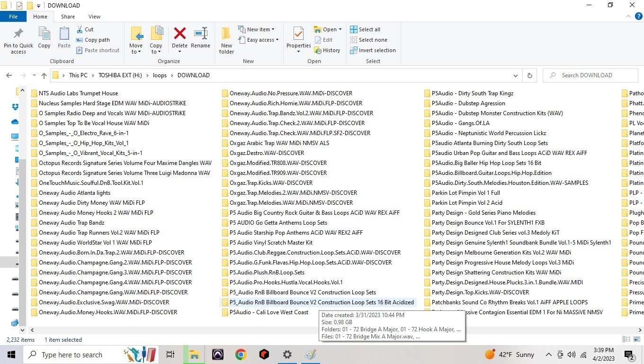Viewport: 644px width, 364px height.
Task: Click the Back navigation arrow
Action: [x=9, y=75]
